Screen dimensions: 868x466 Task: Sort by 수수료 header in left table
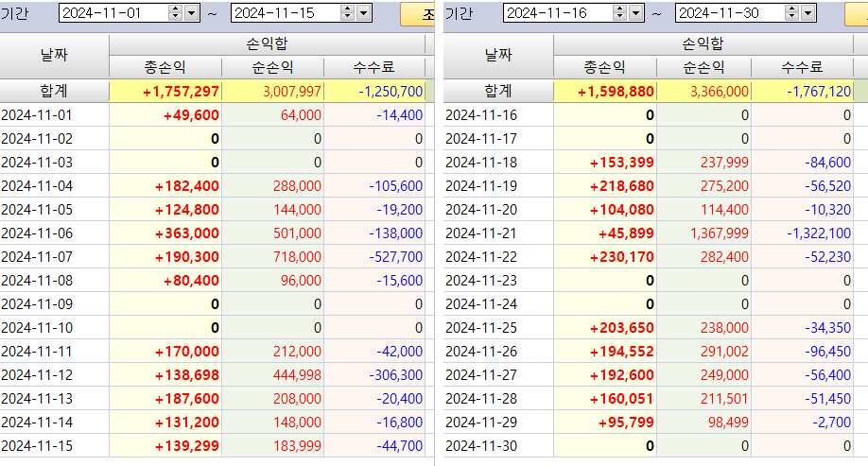(x=374, y=67)
